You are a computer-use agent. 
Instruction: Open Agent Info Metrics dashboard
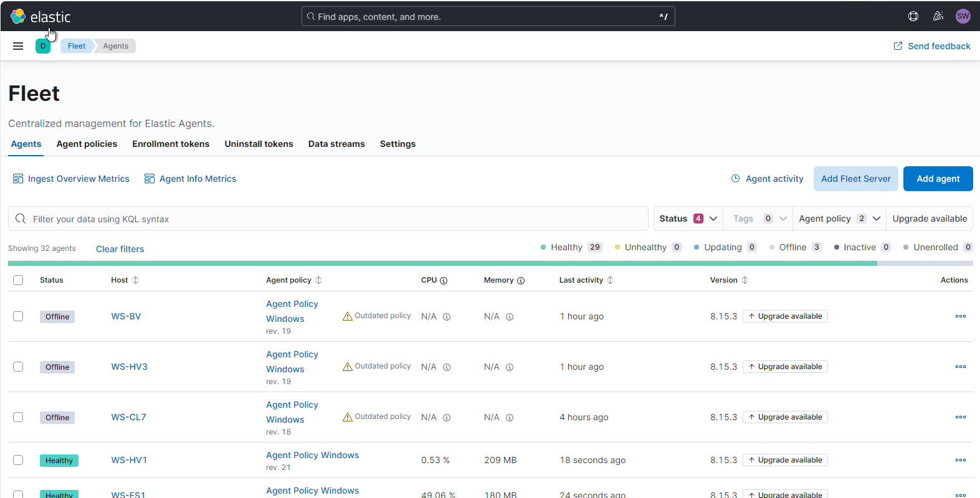(190, 179)
